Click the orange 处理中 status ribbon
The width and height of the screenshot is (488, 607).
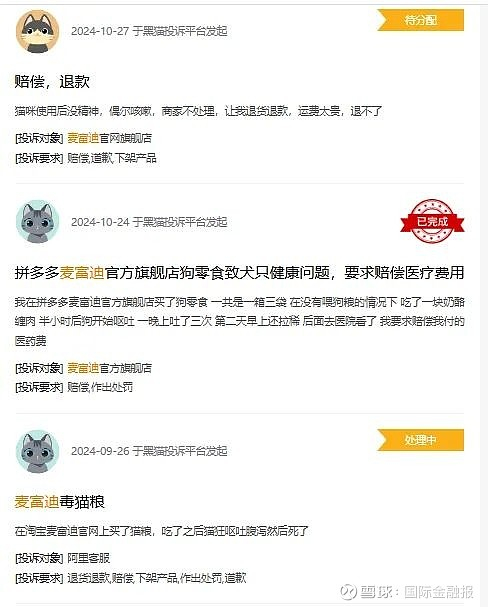[x=421, y=440]
